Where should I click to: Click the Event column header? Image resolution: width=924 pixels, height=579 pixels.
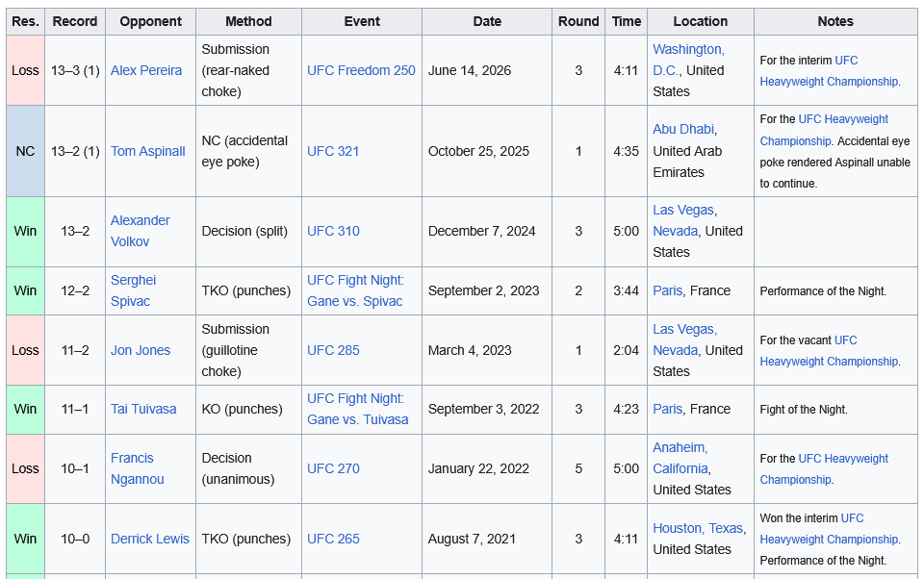[362, 22]
